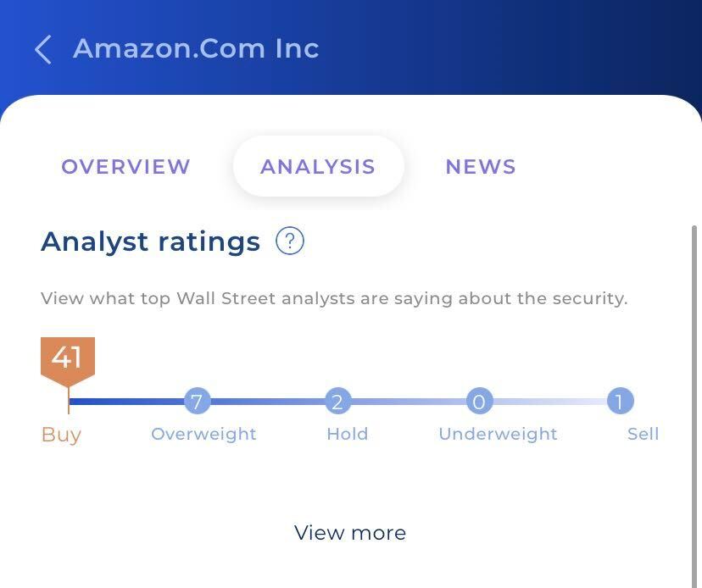The height and width of the screenshot is (588, 702).
Task: Click the Underweight label text
Action: pyautogui.click(x=498, y=434)
